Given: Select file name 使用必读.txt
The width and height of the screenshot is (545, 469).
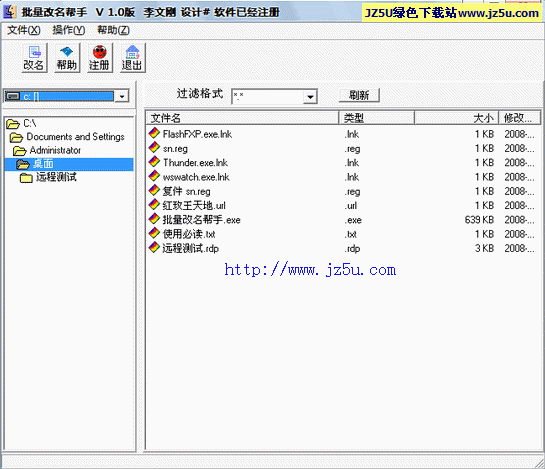Looking at the screenshot, I should click(x=189, y=234).
